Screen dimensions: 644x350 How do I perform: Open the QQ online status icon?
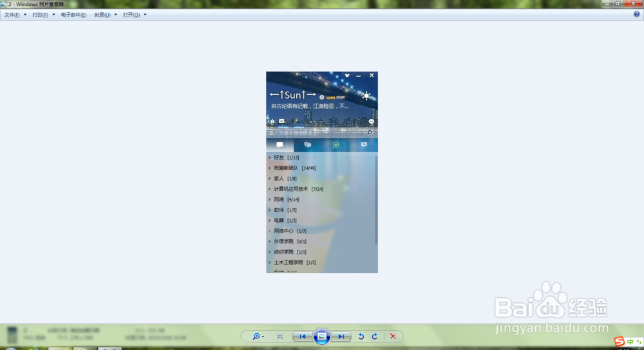tap(321, 97)
